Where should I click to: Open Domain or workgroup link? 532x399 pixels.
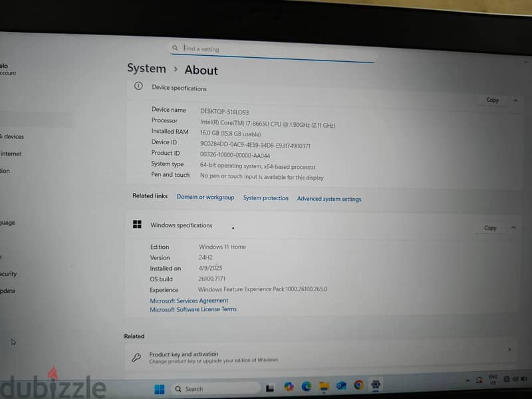pyautogui.click(x=205, y=197)
